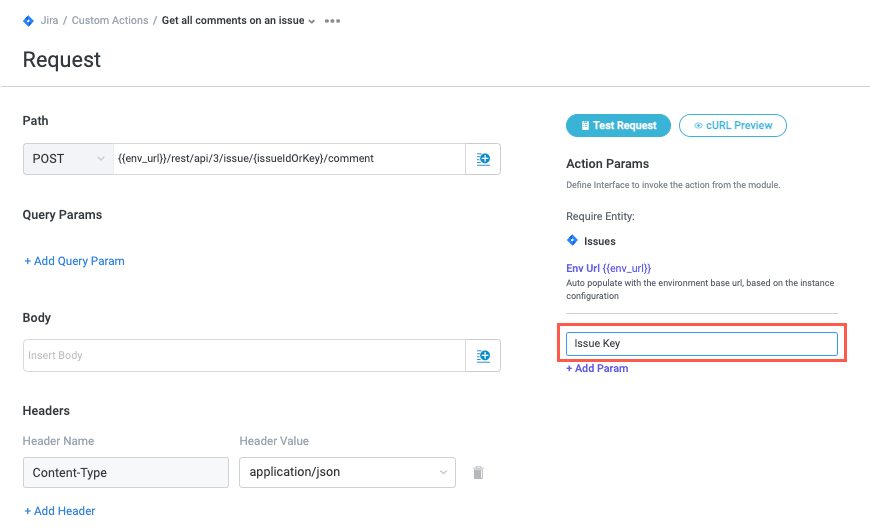Viewport: 870px width, 530px height.
Task: Click insert variable icon beside Path field
Action: tap(483, 158)
